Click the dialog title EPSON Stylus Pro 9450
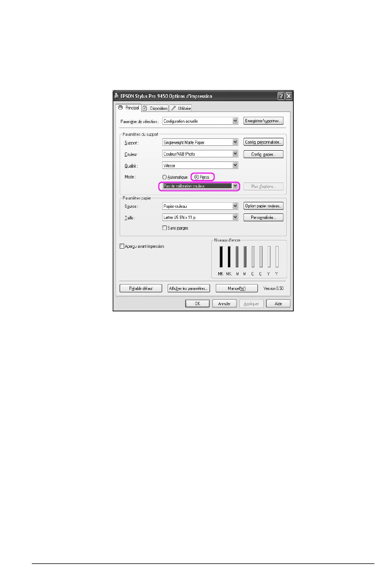Image resolution: width=392 pixels, height=579 pixels. (166, 96)
